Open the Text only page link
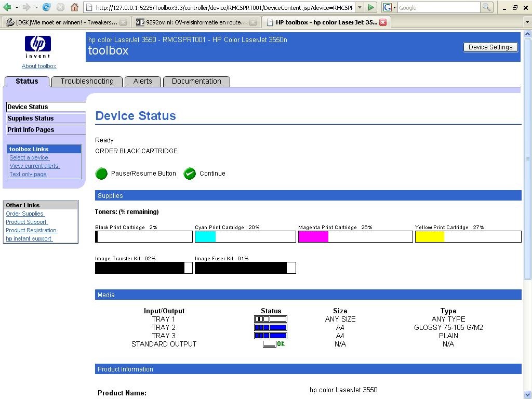 [x=28, y=174]
